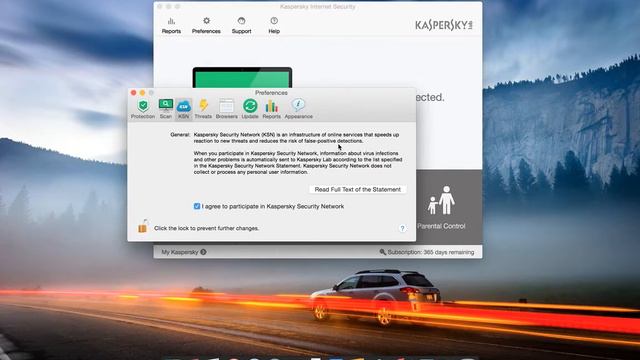Open Support in the Kaspersky main toolbar
This screenshot has height=360, width=640.
241,25
